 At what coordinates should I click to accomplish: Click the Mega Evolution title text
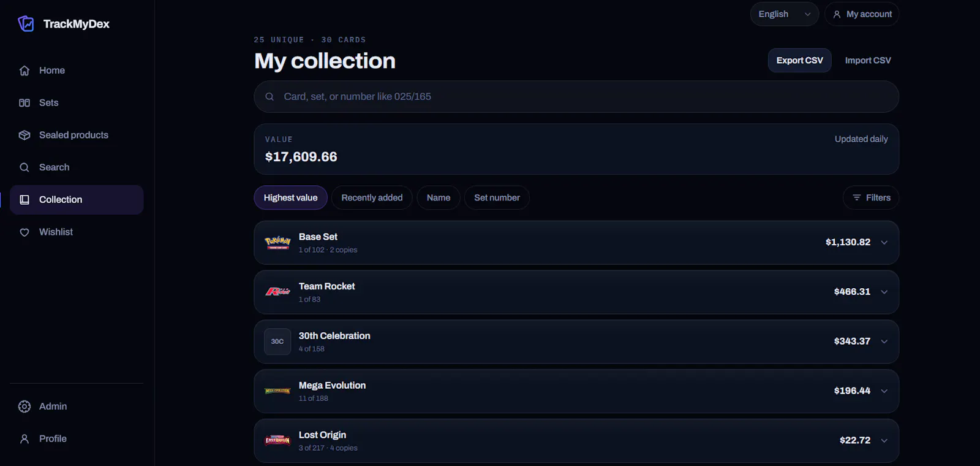pos(332,386)
